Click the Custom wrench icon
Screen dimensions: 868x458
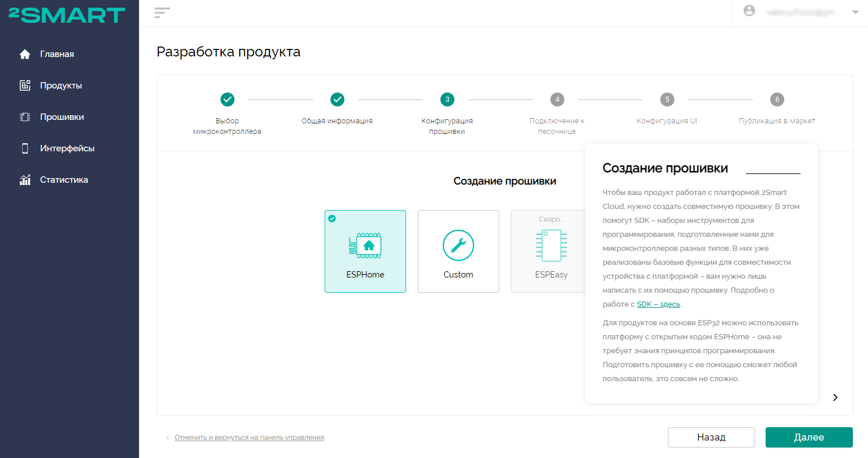click(458, 245)
